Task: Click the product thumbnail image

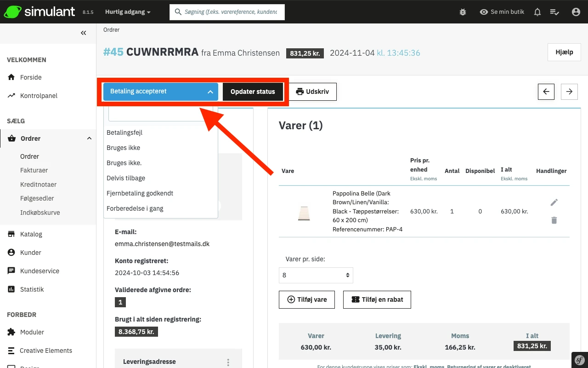Action: 303,213
